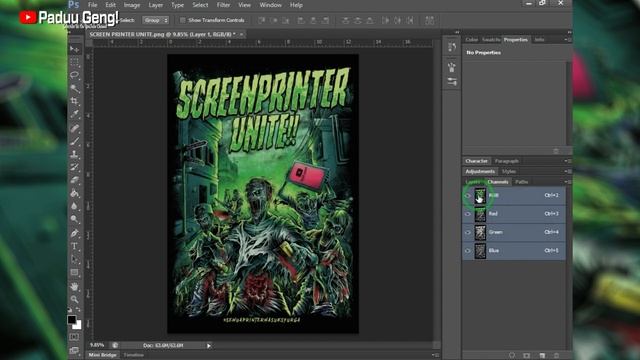Select the Path Selection tool
Screen dimensions: 640x360
tap(74, 259)
